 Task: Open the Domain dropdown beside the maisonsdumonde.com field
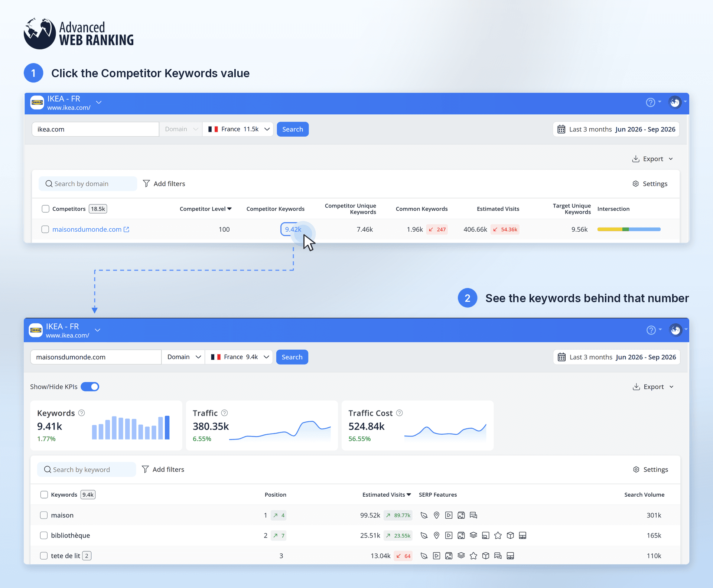pyautogui.click(x=183, y=357)
